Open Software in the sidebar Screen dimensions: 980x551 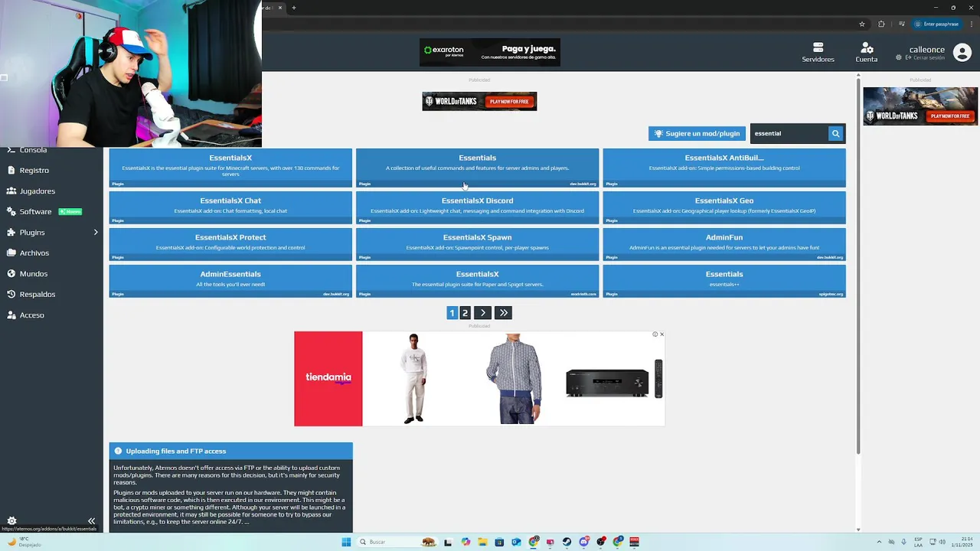click(x=35, y=211)
